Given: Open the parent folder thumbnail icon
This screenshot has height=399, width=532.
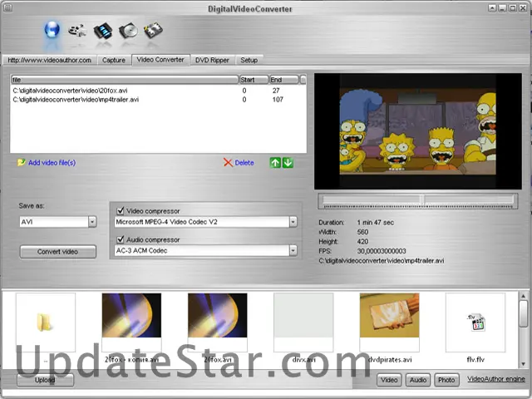Looking at the screenshot, I should click(x=46, y=323).
